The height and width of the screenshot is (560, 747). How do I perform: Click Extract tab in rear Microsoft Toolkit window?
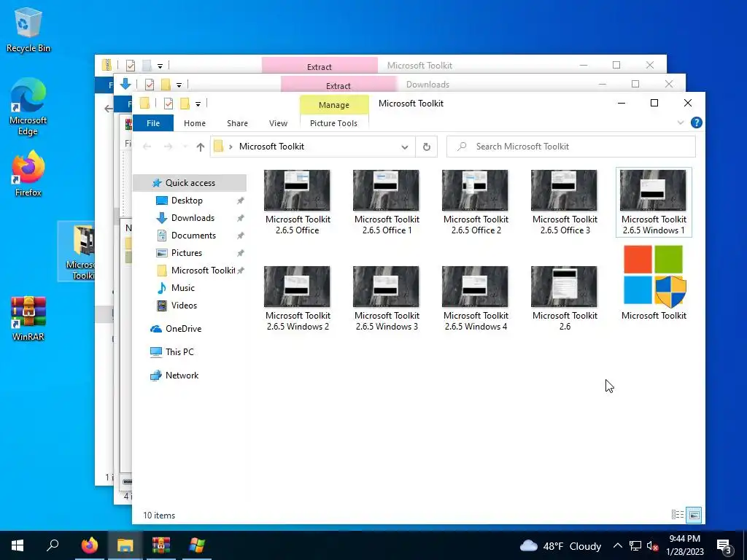[x=320, y=66]
